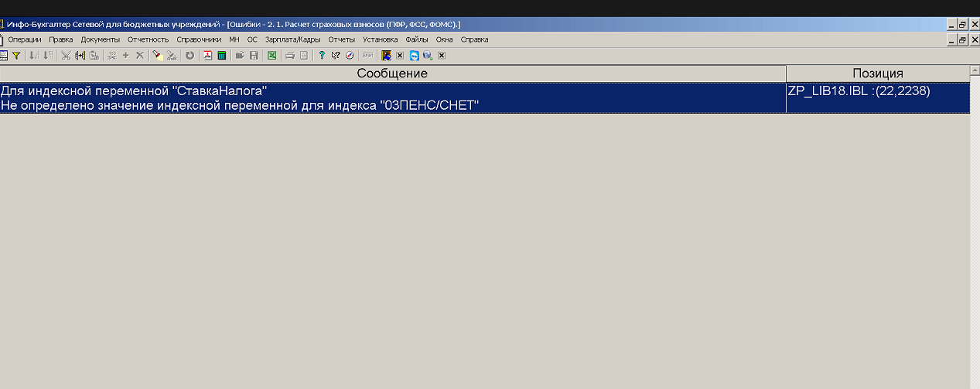The height and width of the screenshot is (389, 980).
Task: Click the grayed paste clipboard icon
Action: coord(94,56)
